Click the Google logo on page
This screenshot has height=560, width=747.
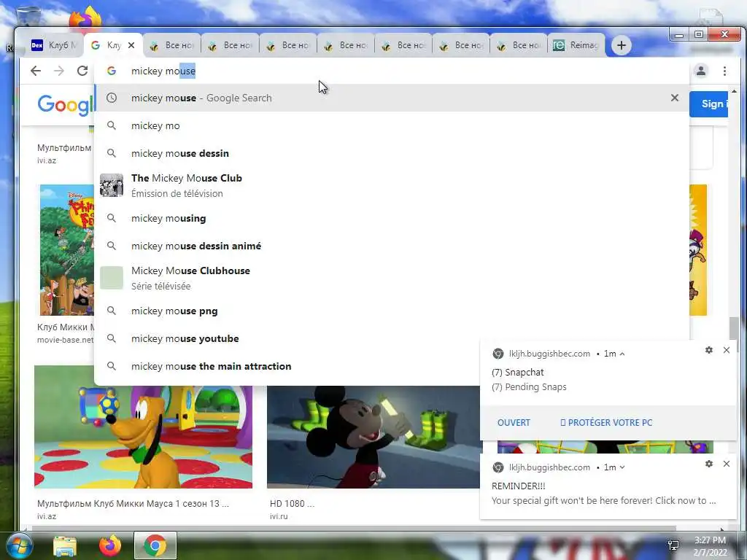tap(66, 105)
